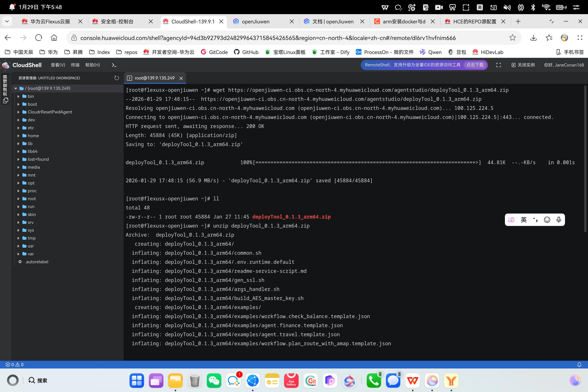Open the browser downloads icon

[533, 38]
